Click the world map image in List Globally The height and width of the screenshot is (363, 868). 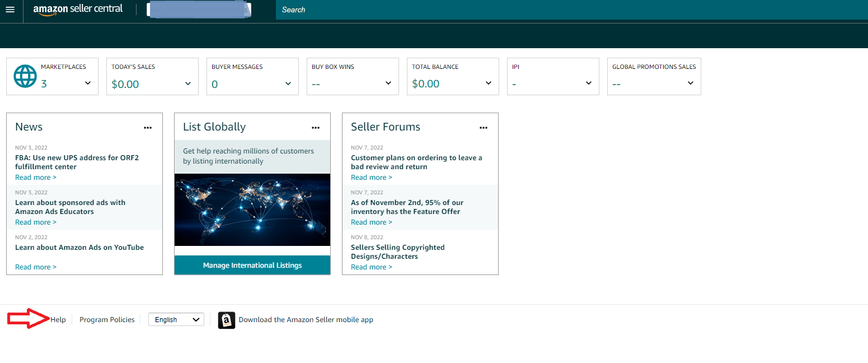[252, 210]
